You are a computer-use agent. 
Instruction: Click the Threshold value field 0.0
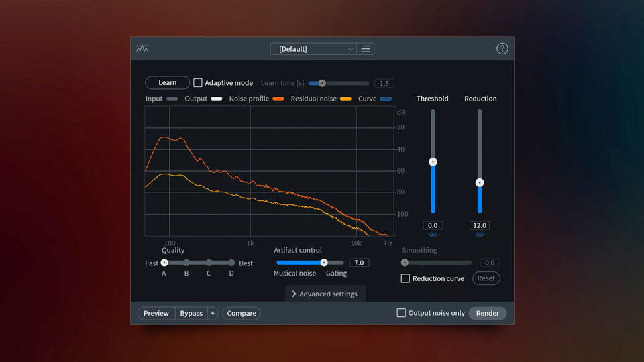433,225
